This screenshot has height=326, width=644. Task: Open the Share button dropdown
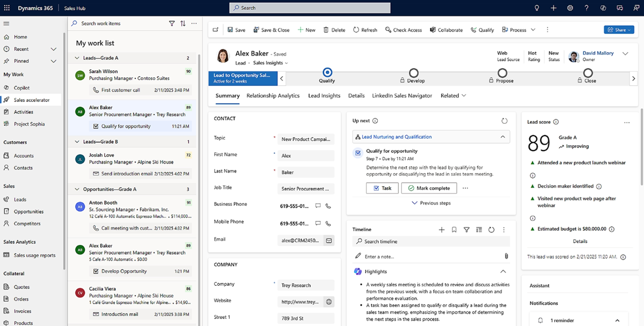(619, 30)
